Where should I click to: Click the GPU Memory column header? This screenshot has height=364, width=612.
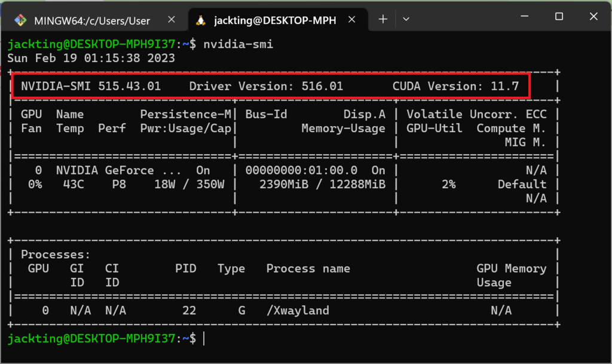tap(512, 268)
